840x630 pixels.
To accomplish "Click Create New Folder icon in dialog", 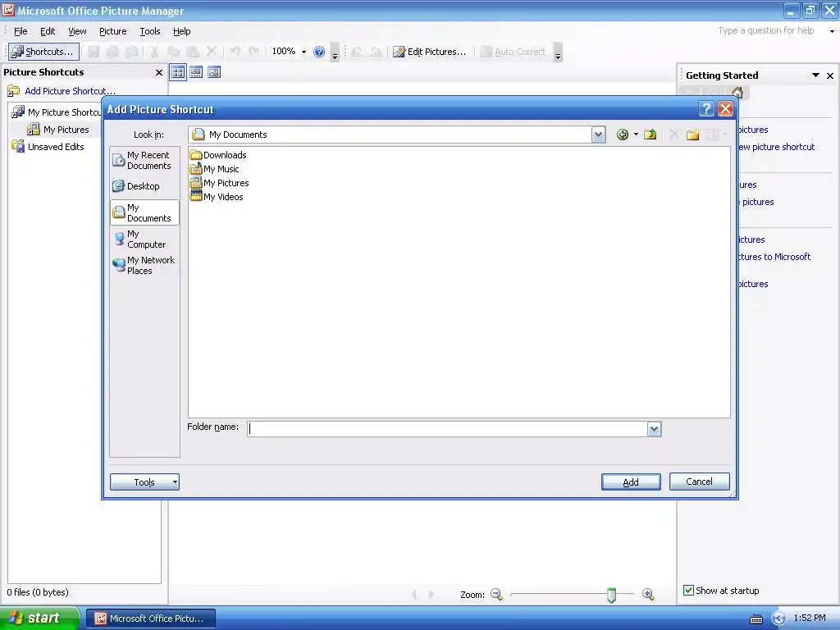I will [x=692, y=135].
